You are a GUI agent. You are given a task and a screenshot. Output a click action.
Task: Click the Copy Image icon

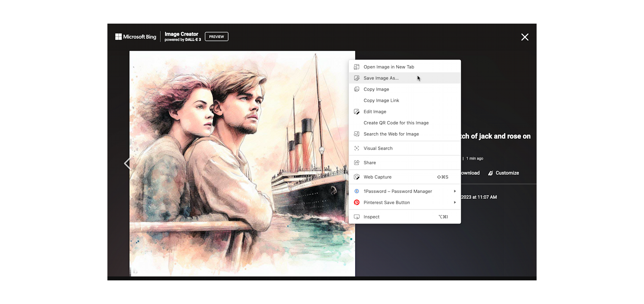point(357,89)
